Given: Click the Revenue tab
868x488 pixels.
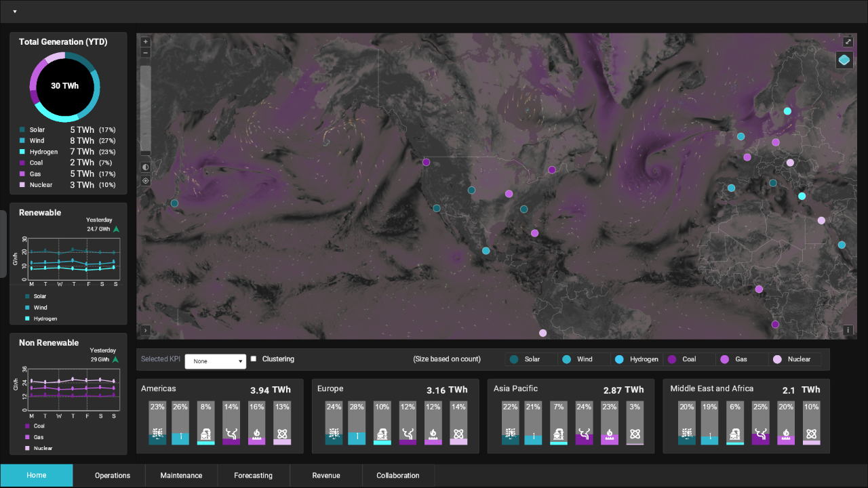Looking at the screenshot, I should point(326,476).
